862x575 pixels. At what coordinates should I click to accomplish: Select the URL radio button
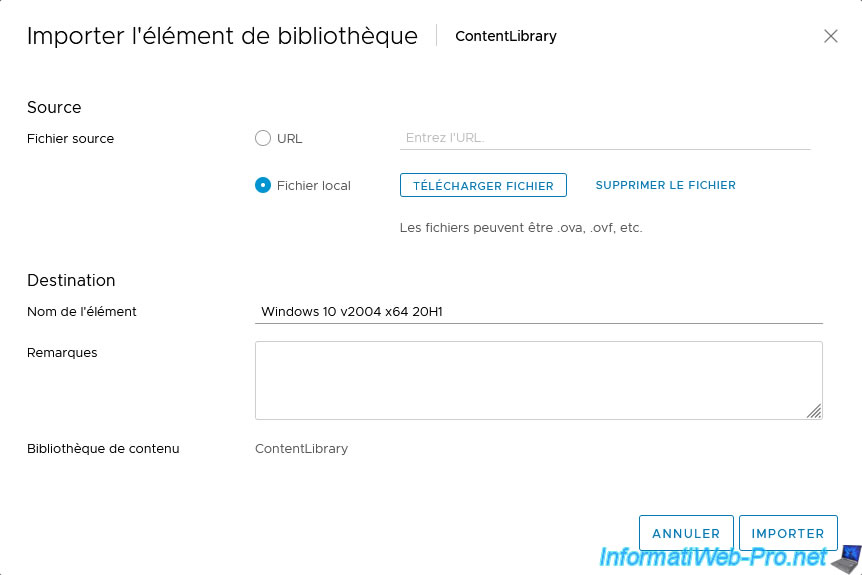tap(263, 138)
